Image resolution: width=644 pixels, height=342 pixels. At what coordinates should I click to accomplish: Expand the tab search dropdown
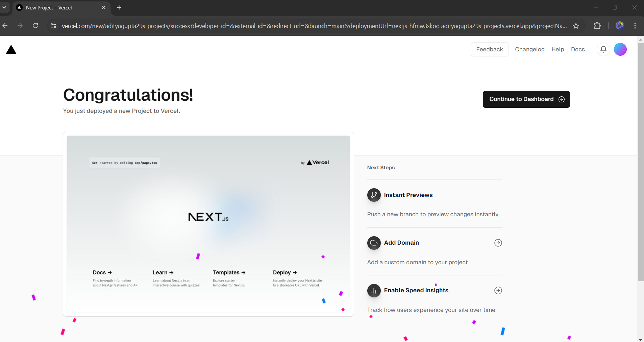(4, 7)
